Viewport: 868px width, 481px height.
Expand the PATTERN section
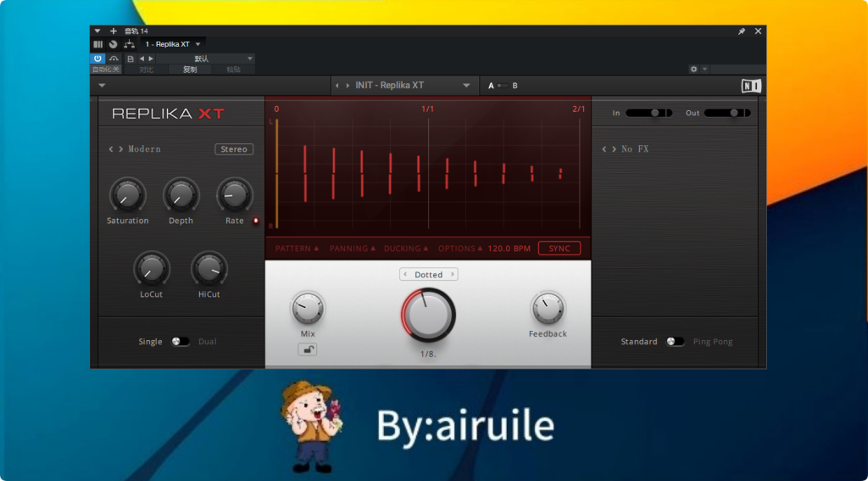click(x=298, y=249)
